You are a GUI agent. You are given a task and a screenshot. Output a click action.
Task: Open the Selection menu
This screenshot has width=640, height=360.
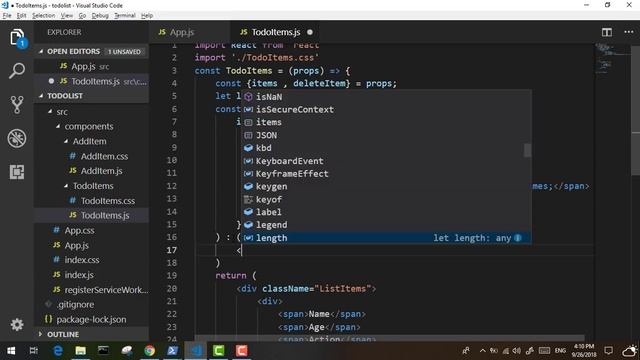pyautogui.click(x=44, y=16)
